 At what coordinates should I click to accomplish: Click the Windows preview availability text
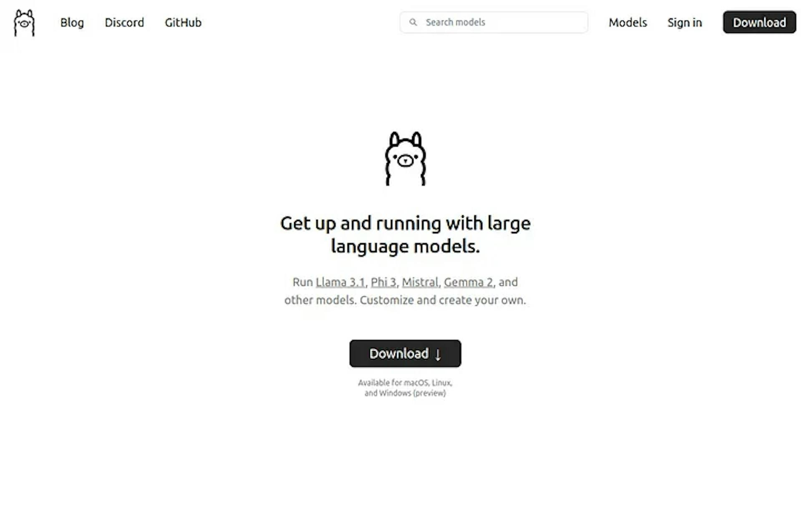405,393
